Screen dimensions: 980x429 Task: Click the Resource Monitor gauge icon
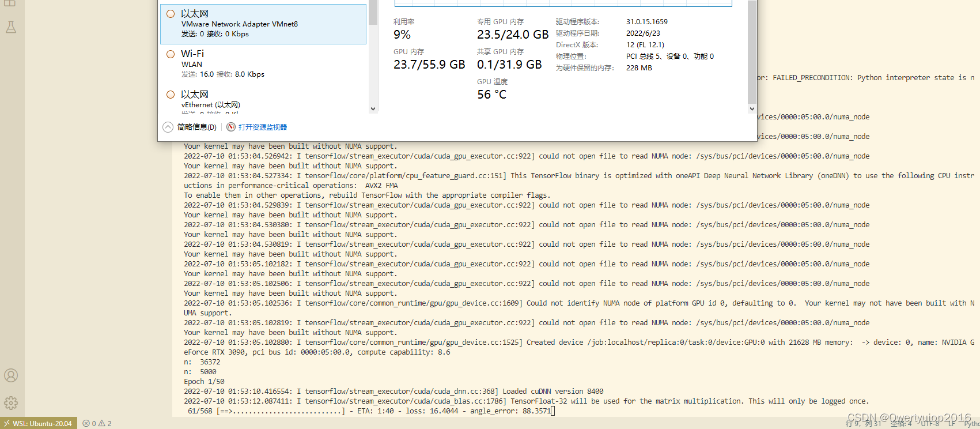[231, 127]
